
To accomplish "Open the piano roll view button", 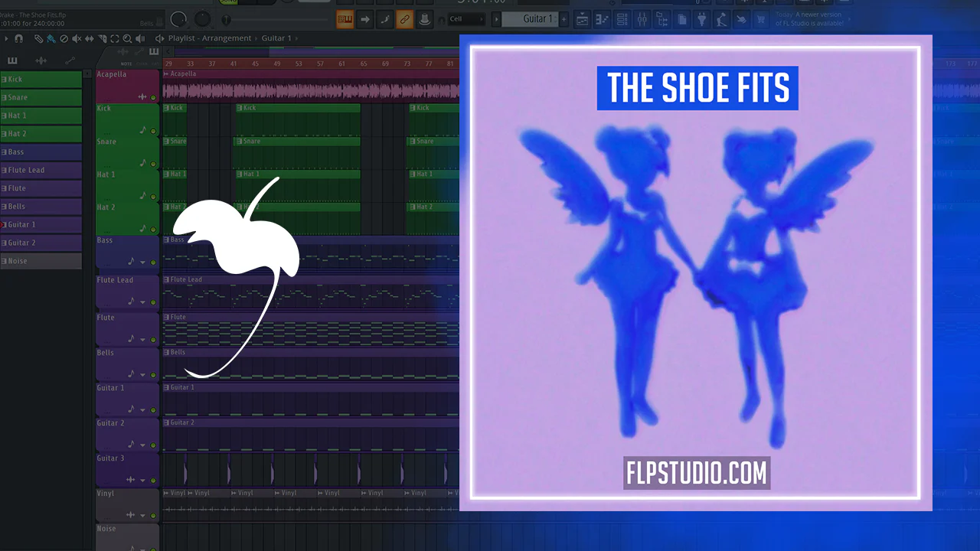I will pos(345,19).
